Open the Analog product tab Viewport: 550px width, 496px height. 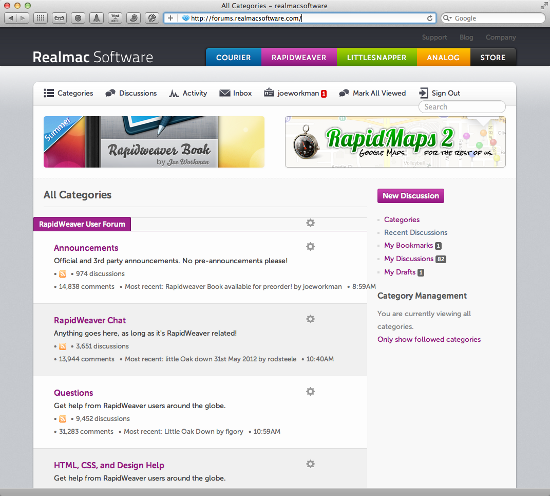coord(443,57)
